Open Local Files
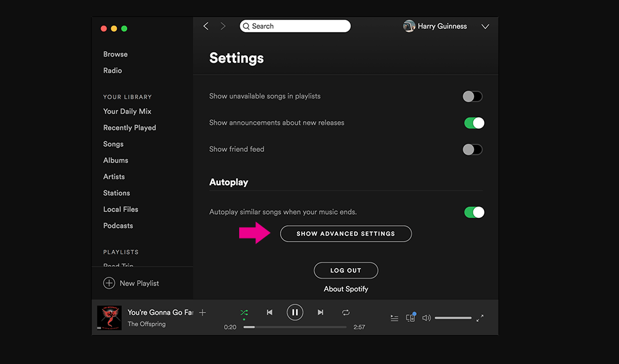This screenshot has width=619, height=364. coord(121,209)
